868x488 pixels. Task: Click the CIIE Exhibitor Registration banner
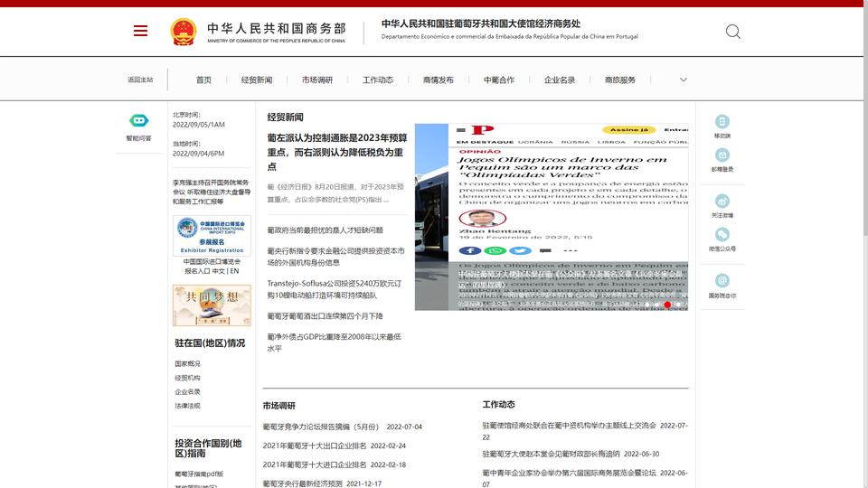coord(212,236)
